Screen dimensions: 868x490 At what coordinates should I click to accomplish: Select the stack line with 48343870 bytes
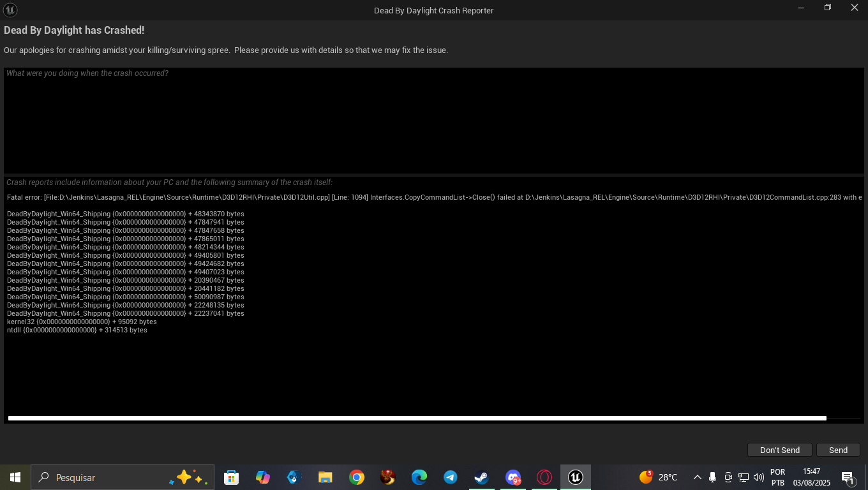pyautogui.click(x=126, y=214)
